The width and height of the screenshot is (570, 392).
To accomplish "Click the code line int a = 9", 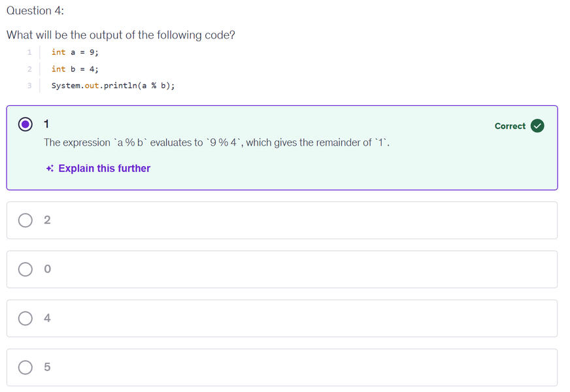I will (74, 52).
